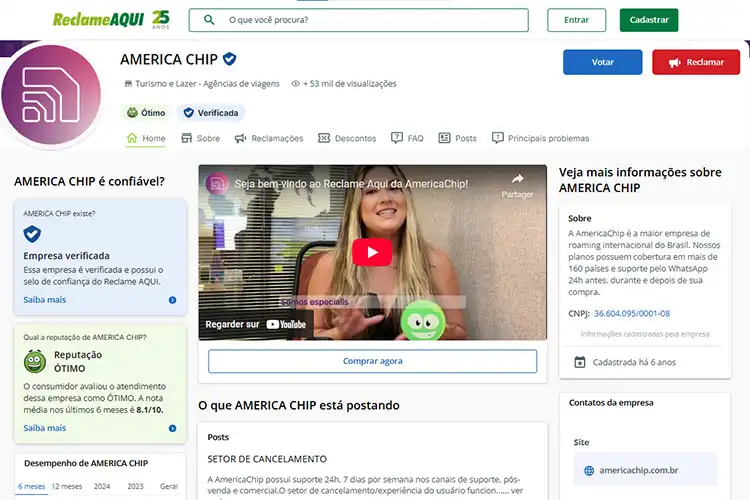Click Saiba mais in the reputation card

(44, 428)
